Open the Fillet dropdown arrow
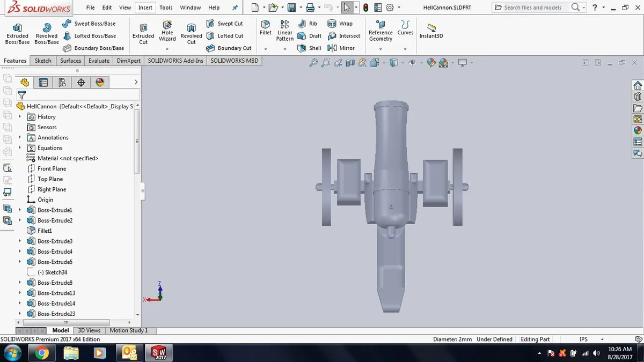 (x=266, y=49)
